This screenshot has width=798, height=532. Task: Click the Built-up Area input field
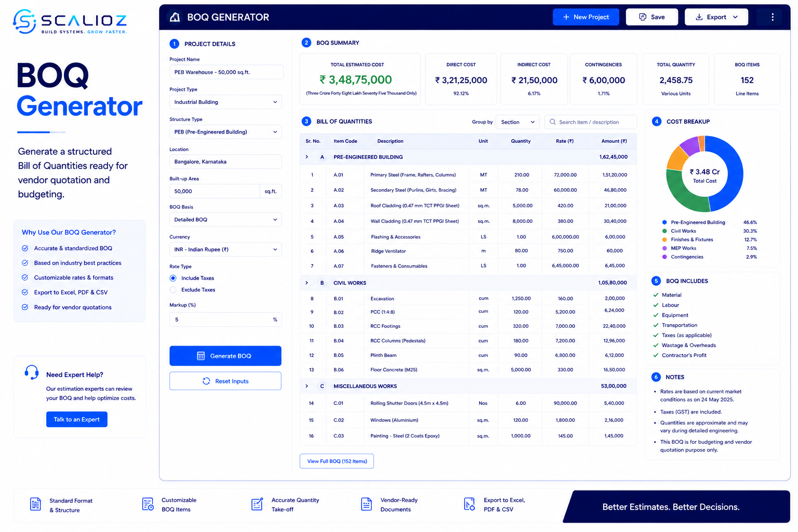coord(215,191)
